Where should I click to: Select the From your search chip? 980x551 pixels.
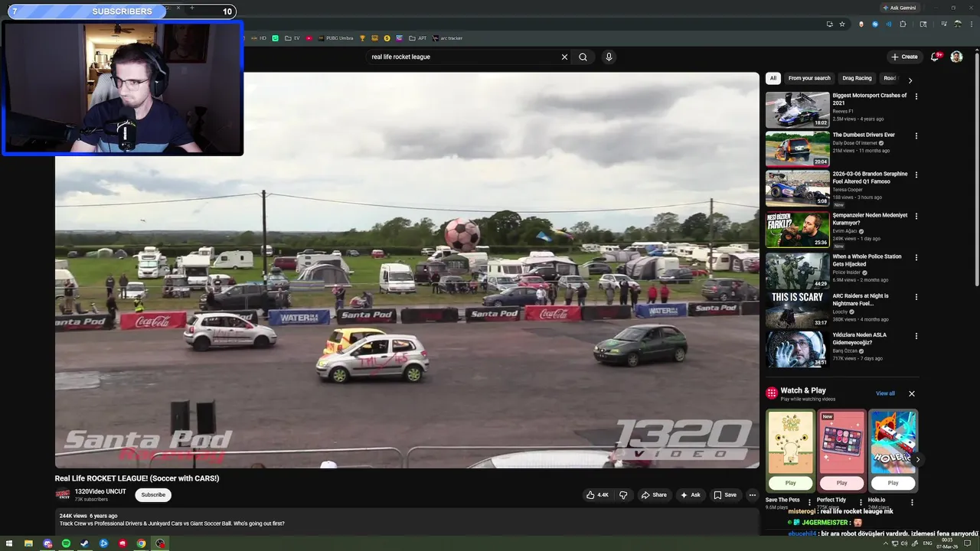[x=809, y=78]
